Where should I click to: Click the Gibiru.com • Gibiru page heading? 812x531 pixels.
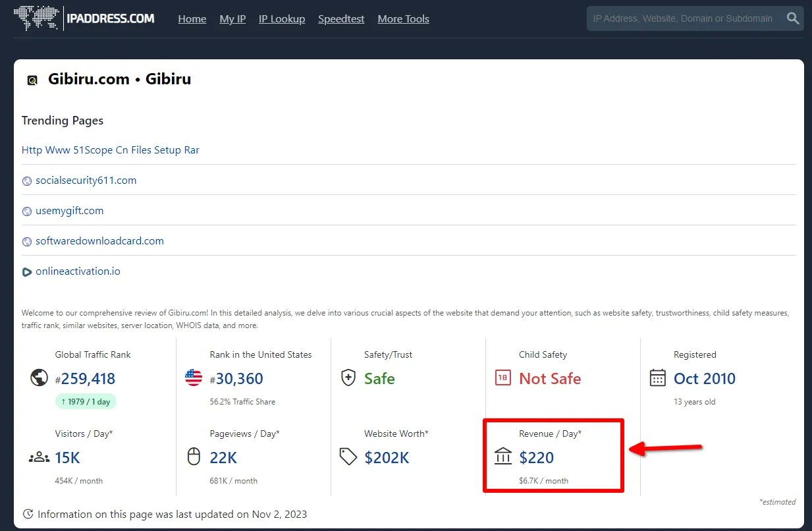(120, 79)
